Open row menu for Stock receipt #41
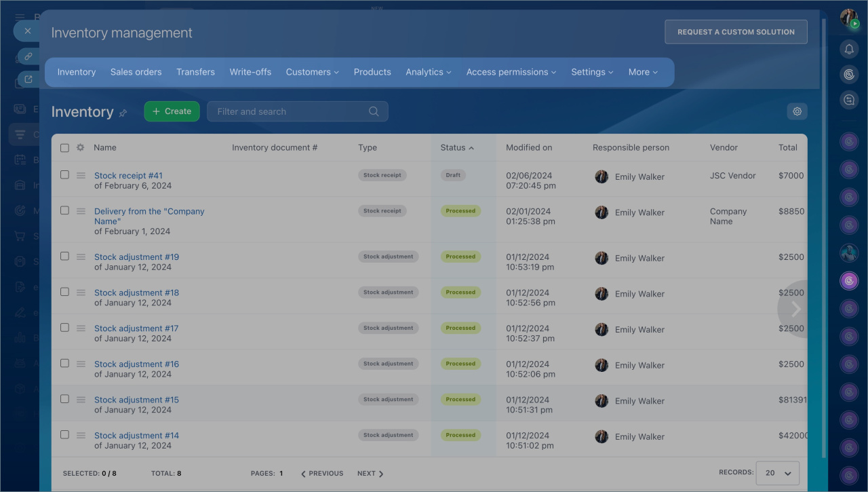The image size is (868, 492). click(81, 175)
